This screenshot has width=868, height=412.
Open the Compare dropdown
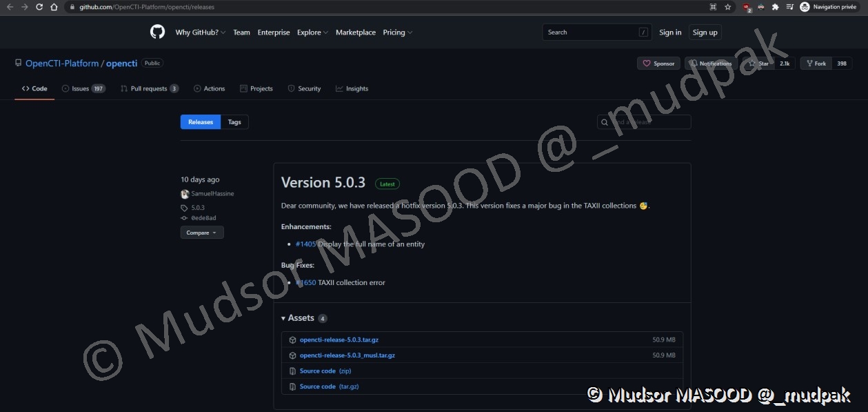(x=201, y=233)
